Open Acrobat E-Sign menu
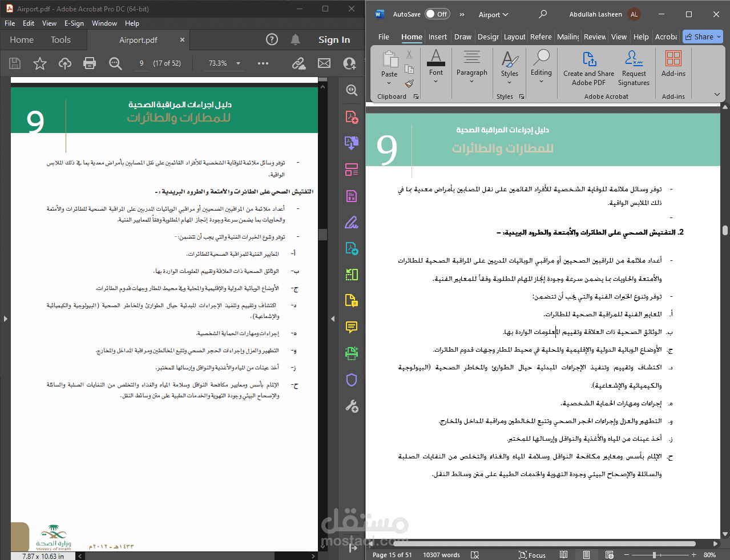Screen dimensions: 730x560 pos(74,23)
